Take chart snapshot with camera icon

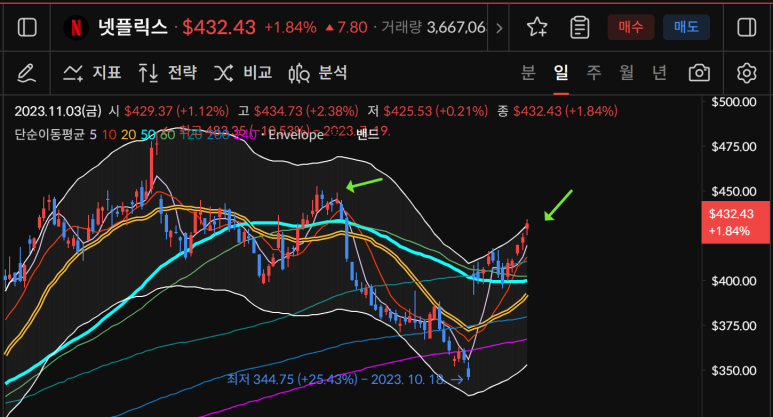tap(699, 73)
